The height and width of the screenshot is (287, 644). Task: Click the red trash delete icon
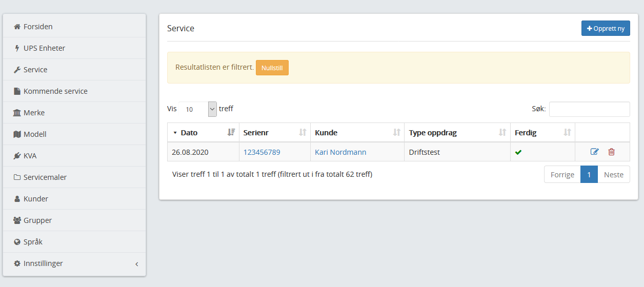(x=611, y=152)
